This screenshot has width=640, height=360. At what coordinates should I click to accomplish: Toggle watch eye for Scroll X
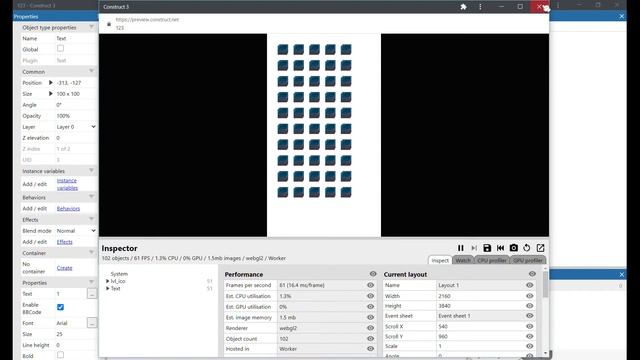529,326
